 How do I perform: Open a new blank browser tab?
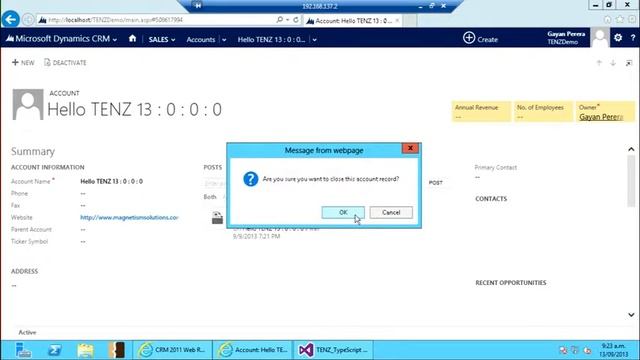(410, 20)
